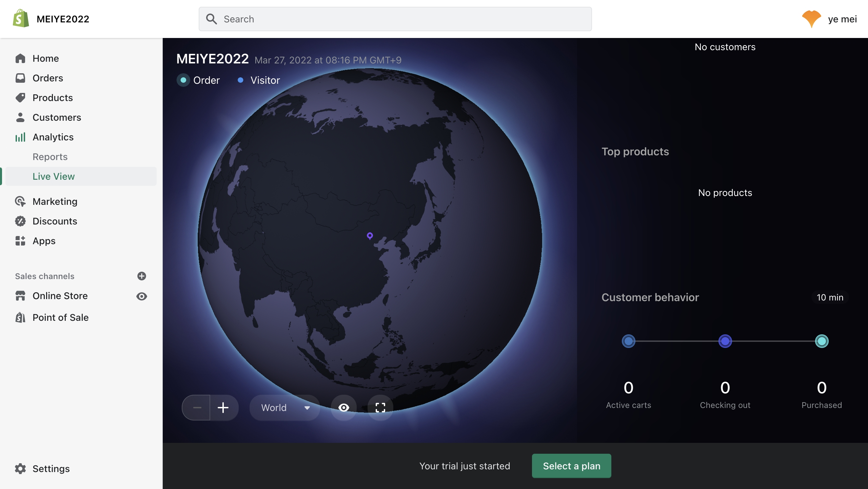
Task: Zoom out on the globe
Action: pos(197,408)
